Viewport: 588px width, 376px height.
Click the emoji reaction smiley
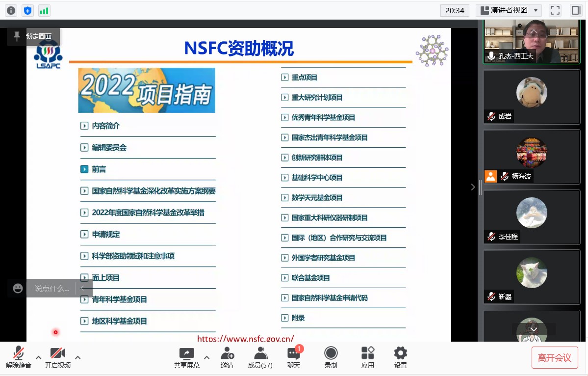click(x=18, y=289)
